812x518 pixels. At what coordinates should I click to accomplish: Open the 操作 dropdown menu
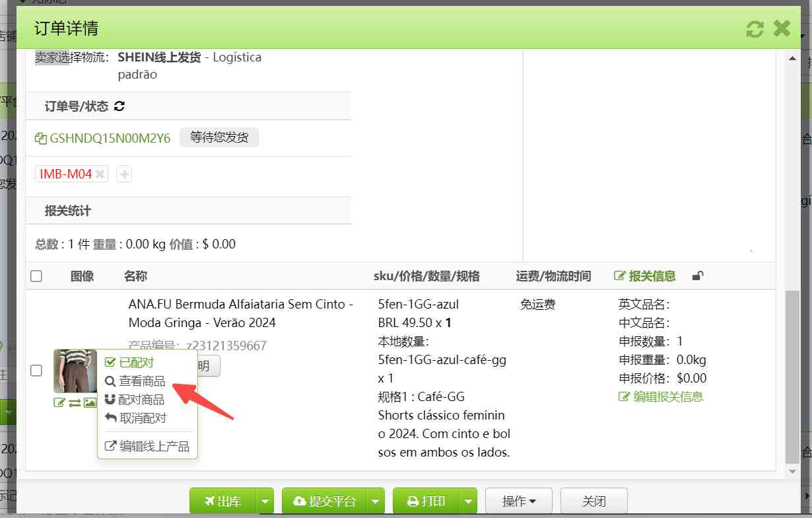click(518, 501)
